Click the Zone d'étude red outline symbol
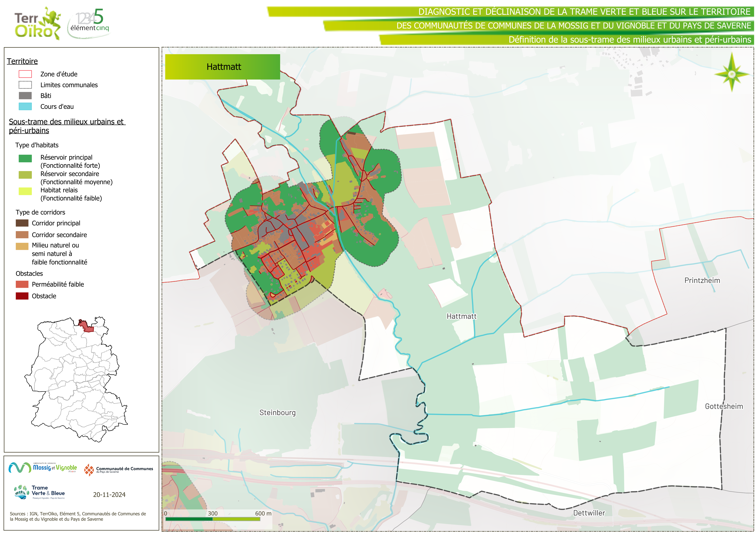The width and height of the screenshot is (756, 534). [25, 74]
